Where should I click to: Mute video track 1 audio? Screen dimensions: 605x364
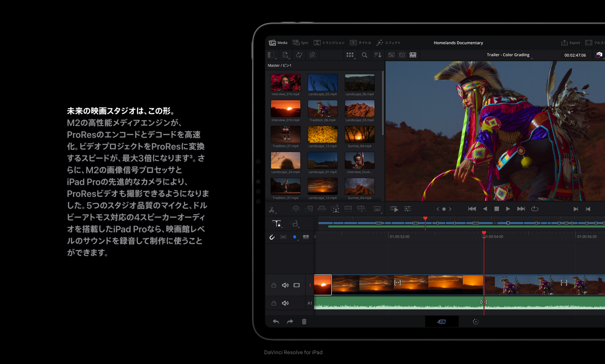[x=285, y=285]
